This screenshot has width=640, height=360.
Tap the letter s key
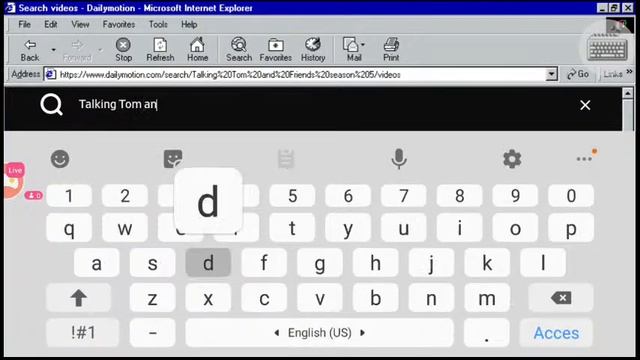pos(153,263)
